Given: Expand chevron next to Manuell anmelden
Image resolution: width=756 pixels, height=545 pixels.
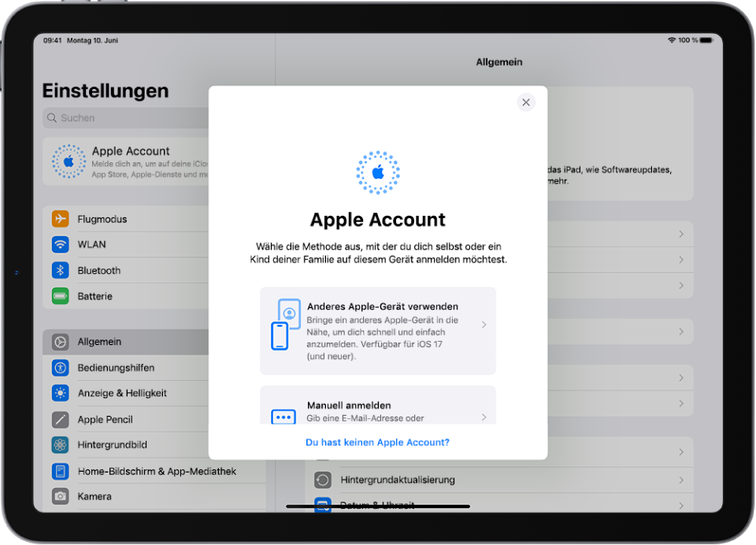Looking at the screenshot, I should [484, 417].
